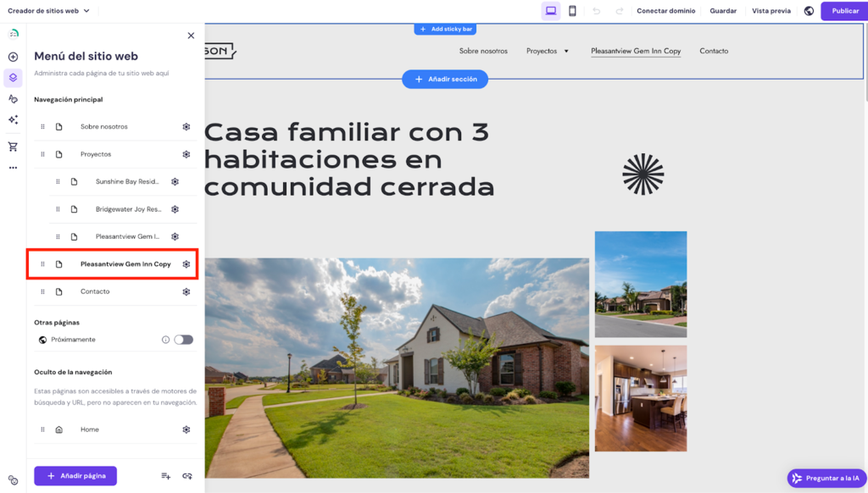Open the shopping cart store panel
Screen dimensions: 868x493
tap(13, 146)
